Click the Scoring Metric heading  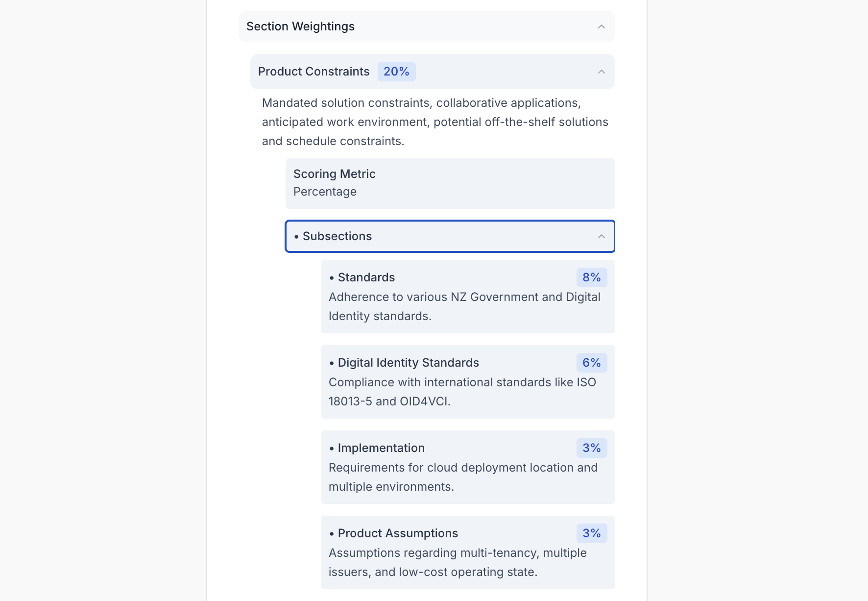coord(335,174)
